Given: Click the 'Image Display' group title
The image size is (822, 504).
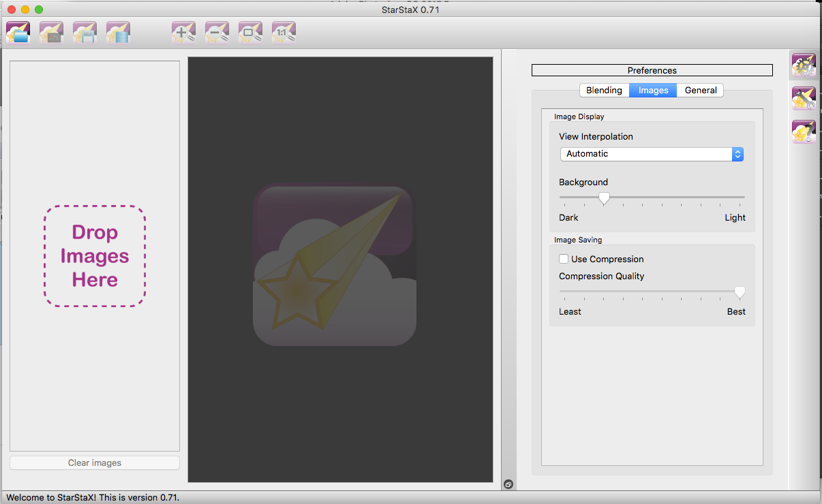Looking at the screenshot, I should click(x=579, y=116).
